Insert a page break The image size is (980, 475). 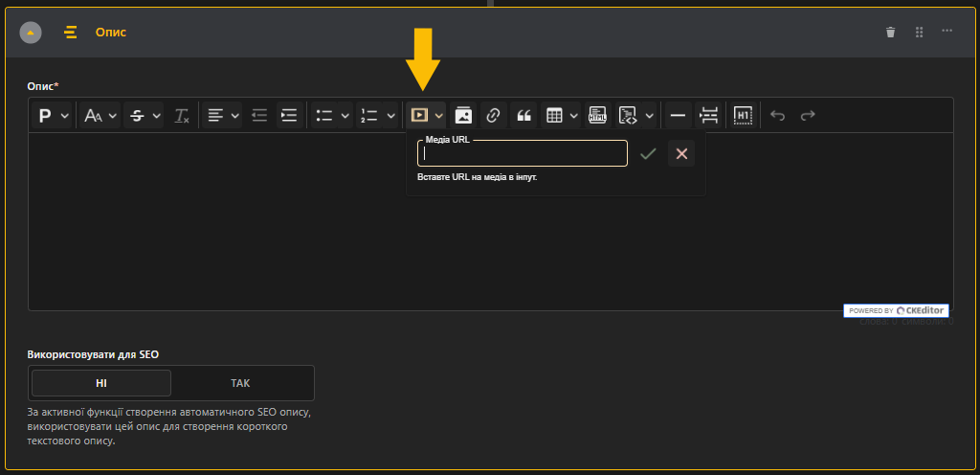[x=709, y=115]
